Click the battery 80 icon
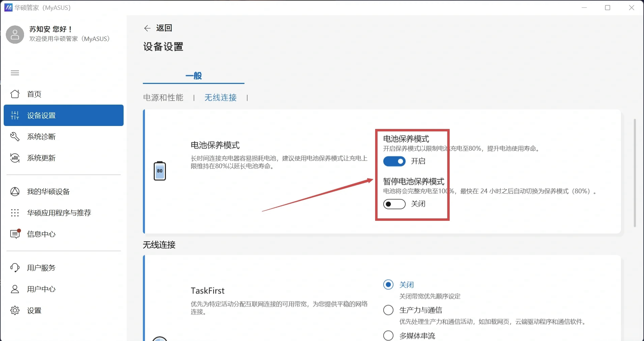 [160, 171]
